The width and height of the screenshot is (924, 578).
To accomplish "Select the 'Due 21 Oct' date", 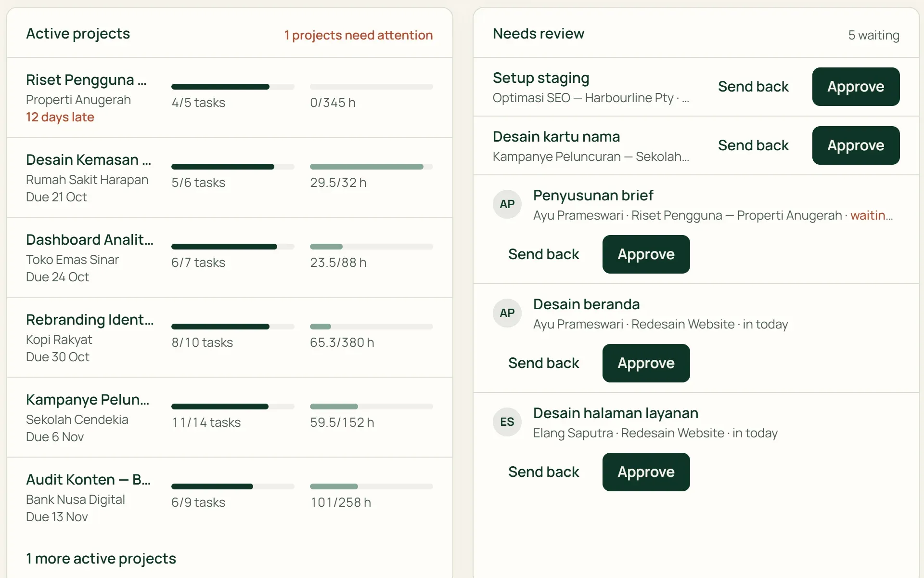I will (x=56, y=197).
